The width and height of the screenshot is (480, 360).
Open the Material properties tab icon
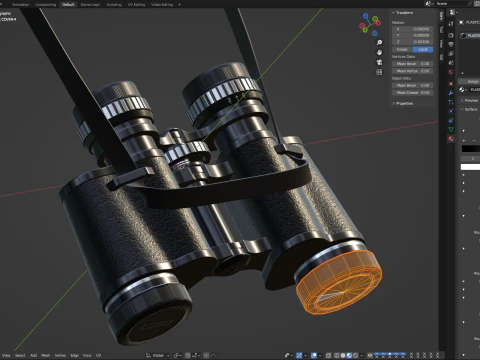(x=451, y=139)
